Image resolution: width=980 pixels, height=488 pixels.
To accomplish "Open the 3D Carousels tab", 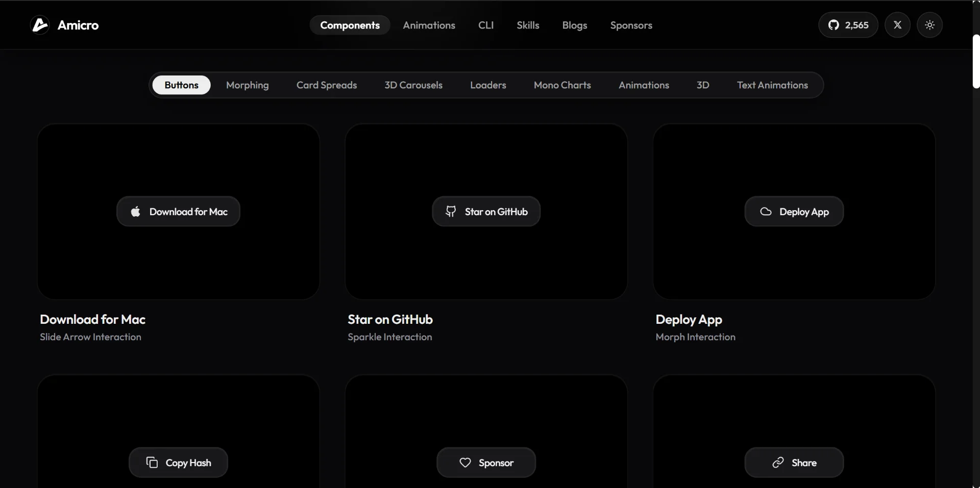I will [x=413, y=85].
